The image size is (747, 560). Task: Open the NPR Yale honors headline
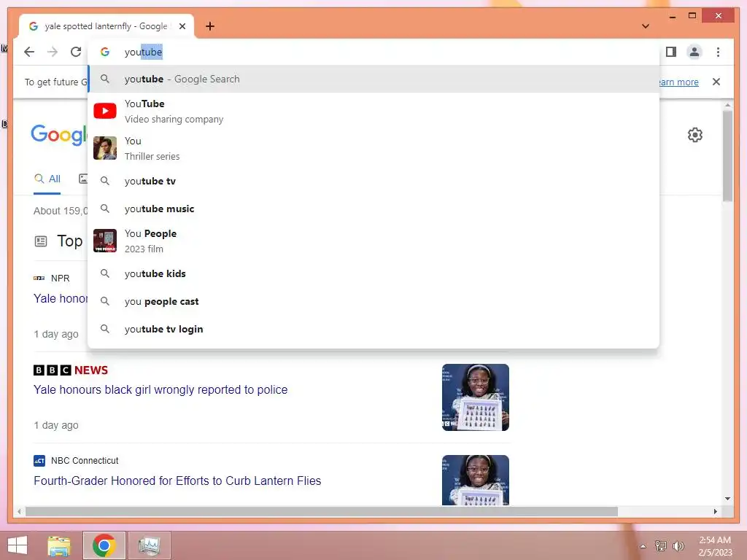pyautogui.click(x=61, y=298)
